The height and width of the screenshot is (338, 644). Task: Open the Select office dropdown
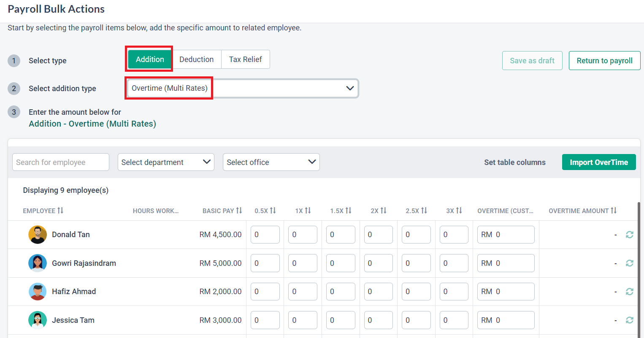pyautogui.click(x=271, y=162)
